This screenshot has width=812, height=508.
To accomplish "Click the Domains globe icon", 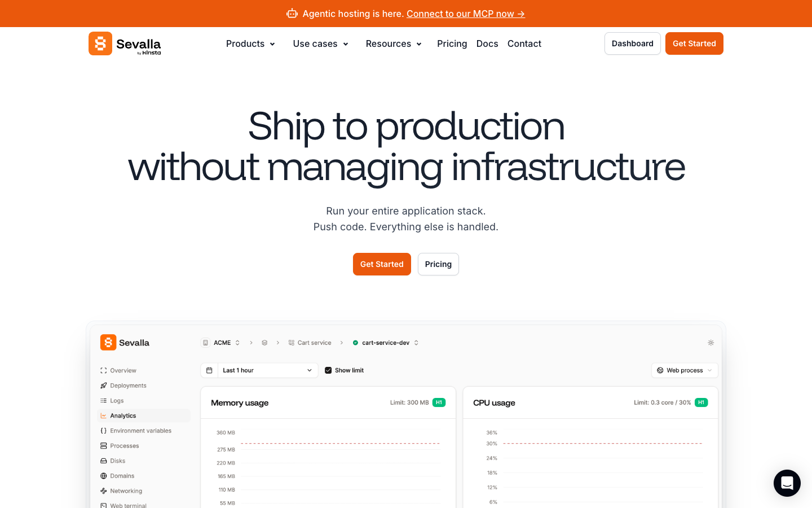I will tap(104, 476).
